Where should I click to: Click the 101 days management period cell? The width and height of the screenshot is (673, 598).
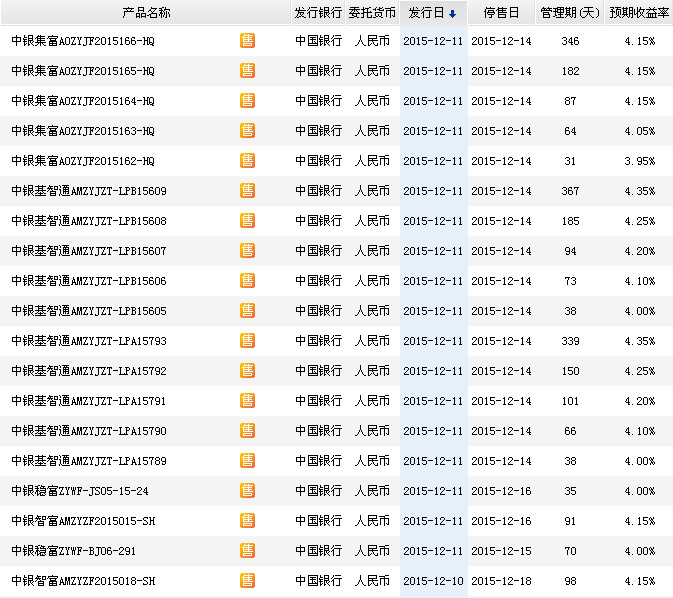(x=570, y=401)
